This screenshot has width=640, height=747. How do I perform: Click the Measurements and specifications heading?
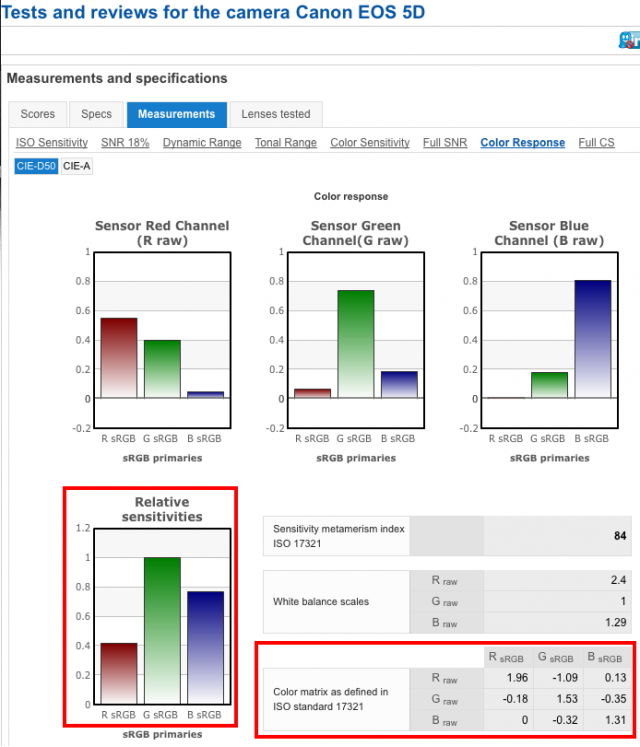[117, 78]
